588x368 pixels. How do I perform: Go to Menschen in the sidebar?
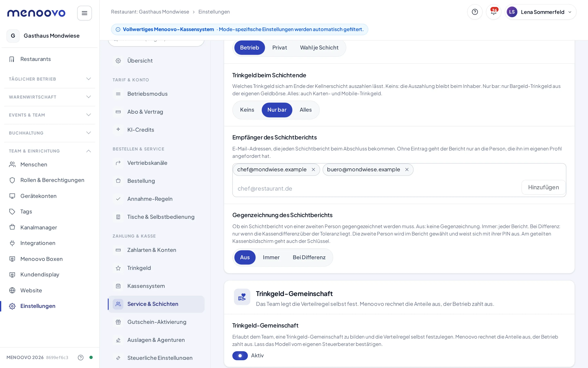pos(50,165)
